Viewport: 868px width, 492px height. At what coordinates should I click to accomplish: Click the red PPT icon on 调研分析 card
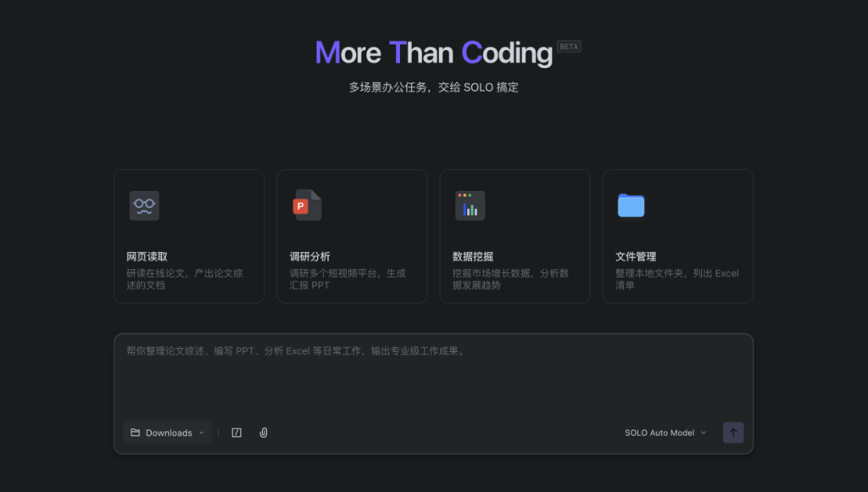point(307,205)
